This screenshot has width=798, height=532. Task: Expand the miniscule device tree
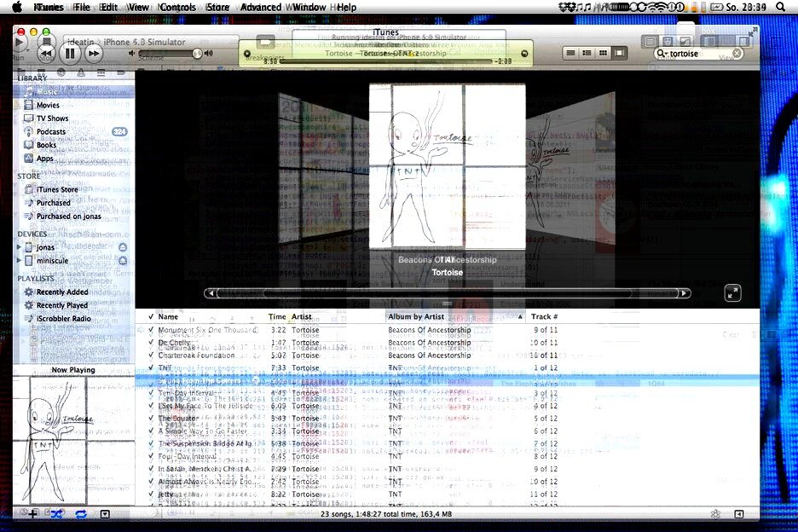point(20,260)
